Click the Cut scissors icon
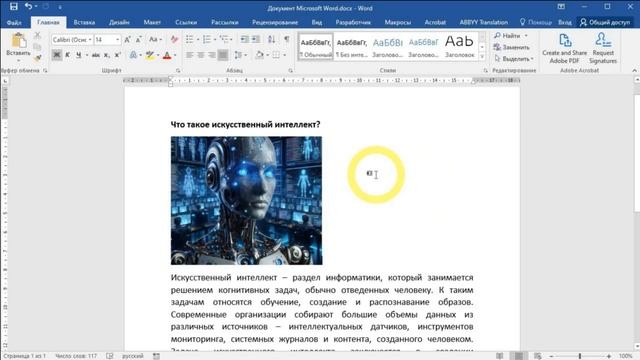Viewport: 640px width, 360px height. 37,36
